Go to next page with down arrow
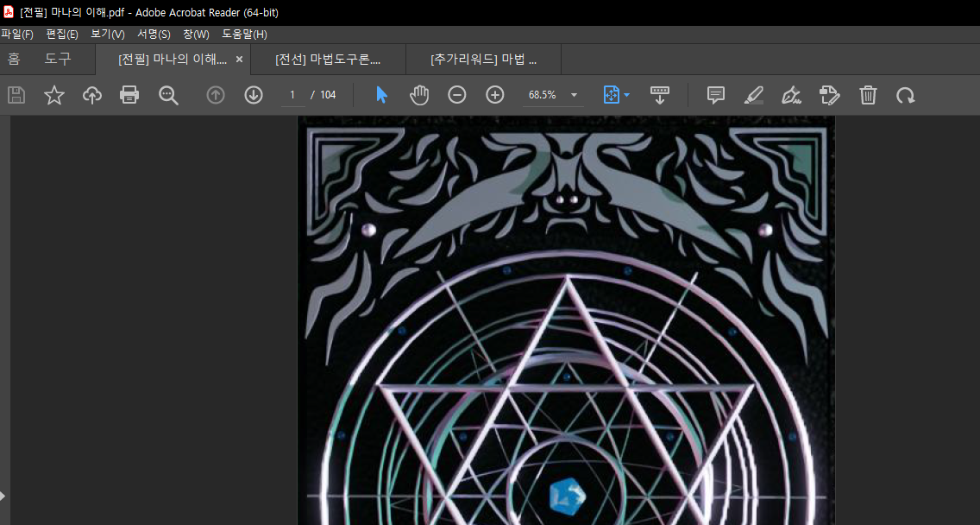The width and height of the screenshot is (980, 525). coord(254,95)
